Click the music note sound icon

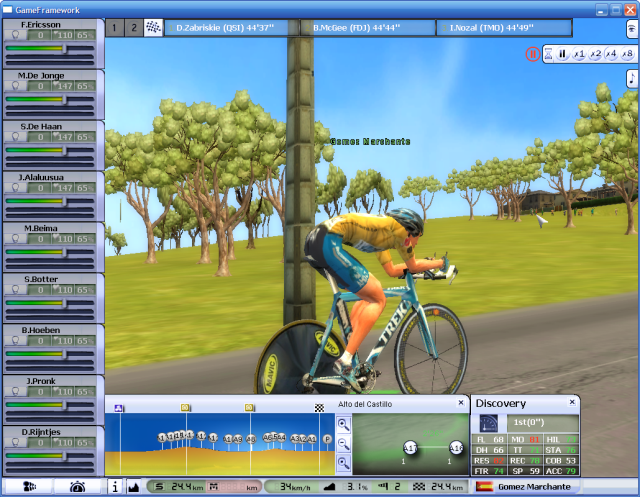(632, 78)
